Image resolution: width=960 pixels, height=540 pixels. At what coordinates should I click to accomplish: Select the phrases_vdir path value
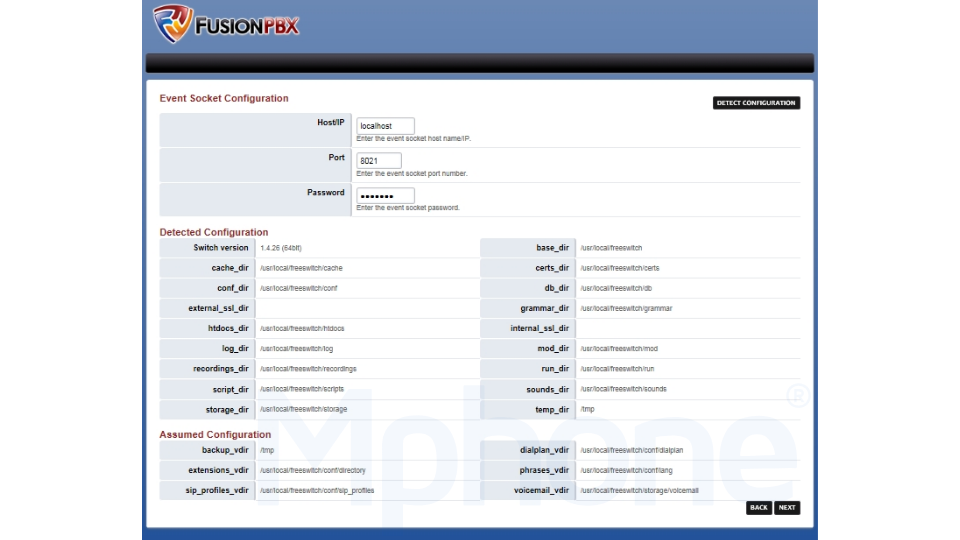click(626, 470)
